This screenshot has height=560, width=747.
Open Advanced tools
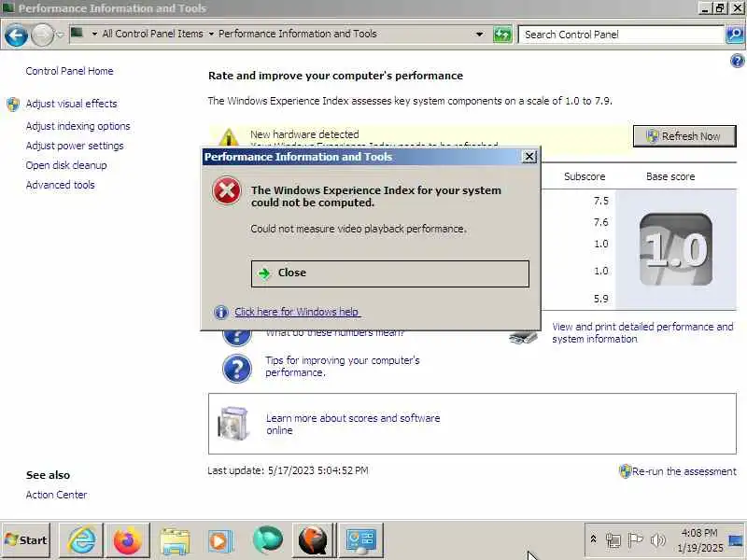point(61,185)
